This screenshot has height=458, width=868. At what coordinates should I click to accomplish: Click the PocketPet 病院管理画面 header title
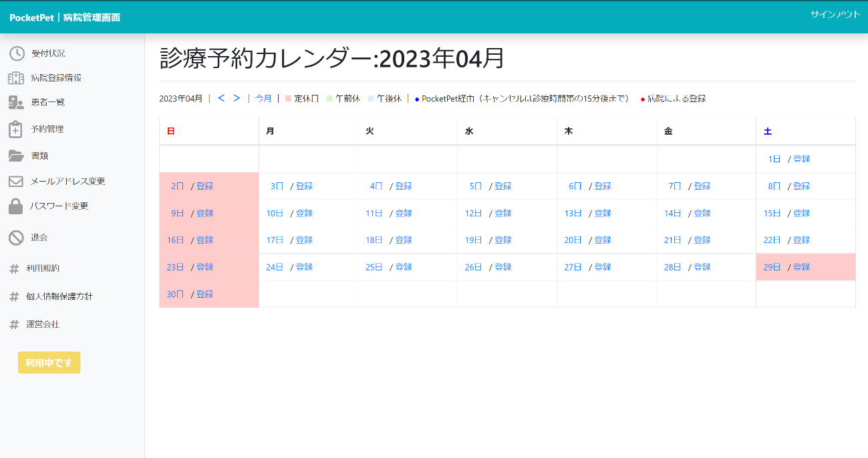[x=65, y=17]
